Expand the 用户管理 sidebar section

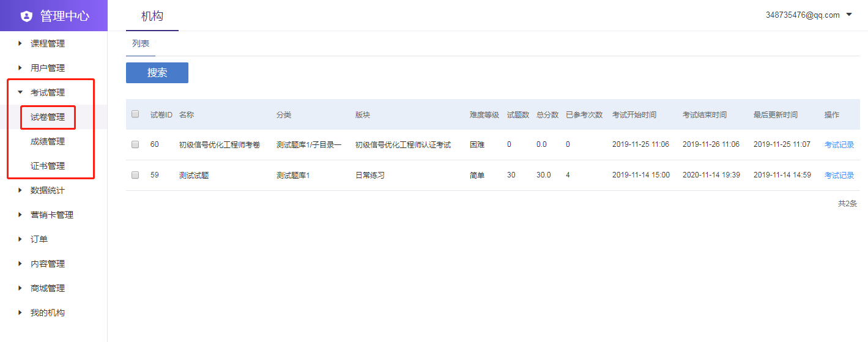click(x=47, y=68)
